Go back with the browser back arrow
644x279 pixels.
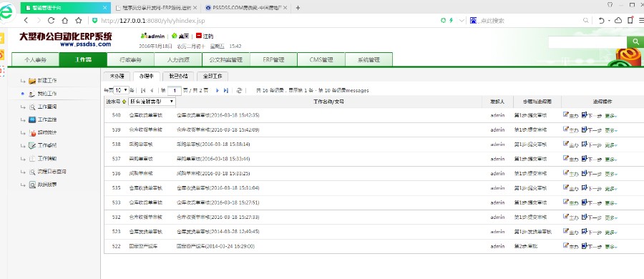pyautogui.click(x=26, y=21)
